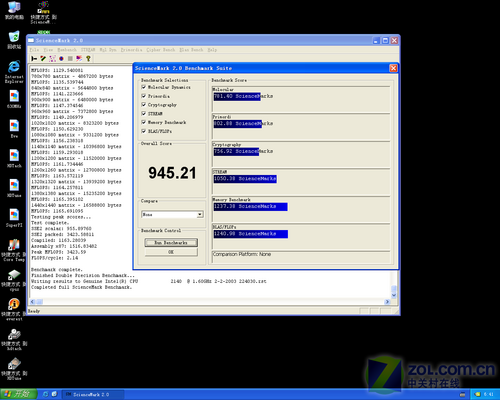The width and height of the screenshot is (500, 400).
Task: Select the Recycle Bin desktop icon
Action: (x=14, y=40)
